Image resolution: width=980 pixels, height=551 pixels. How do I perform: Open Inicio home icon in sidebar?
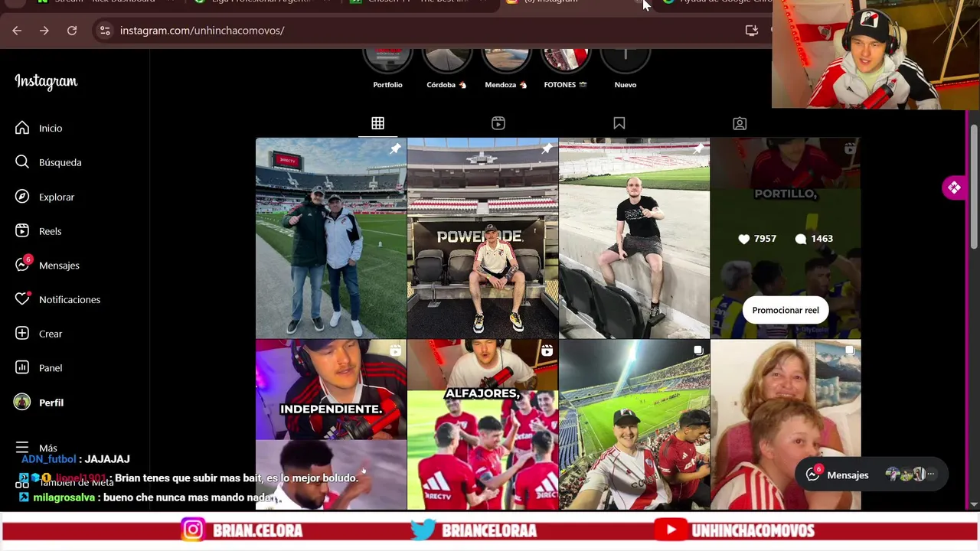pos(22,128)
